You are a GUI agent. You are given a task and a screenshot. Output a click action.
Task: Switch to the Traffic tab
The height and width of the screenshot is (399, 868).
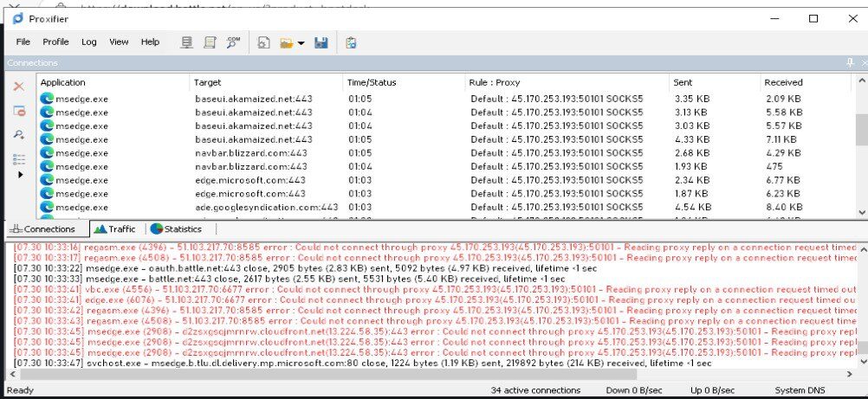point(115,229)
